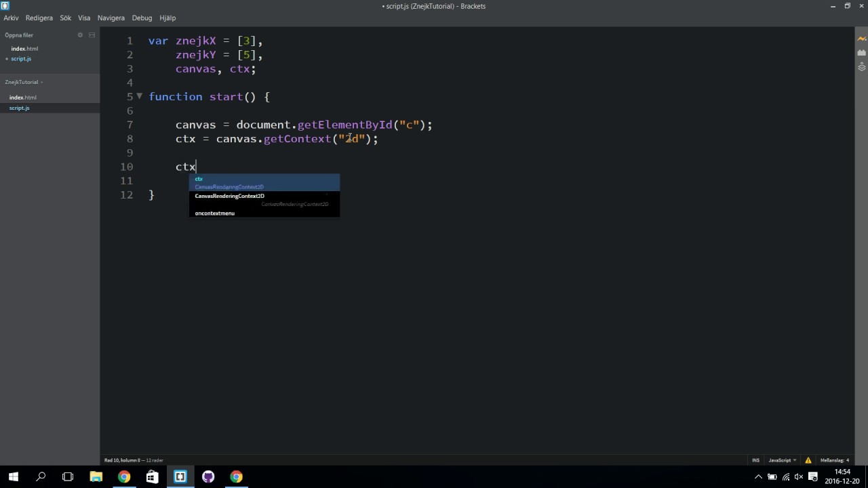This screenshot has width=868, height=488.
Task: Open the Debug menu
Action: [142, 18]
